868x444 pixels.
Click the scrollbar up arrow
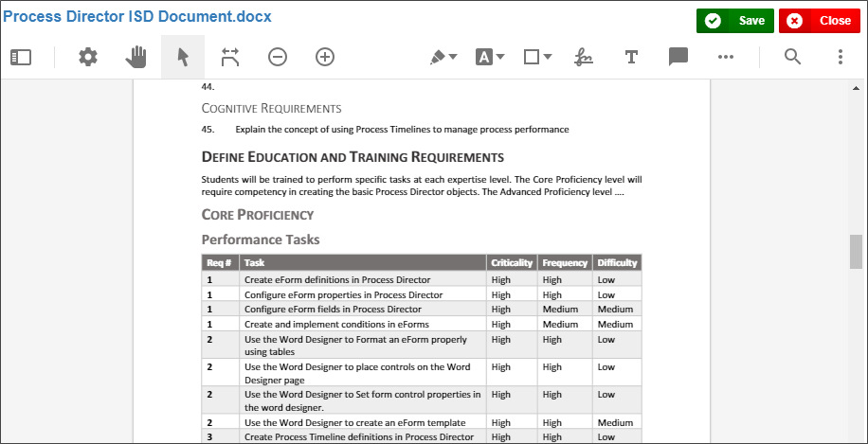click(857, 89)
